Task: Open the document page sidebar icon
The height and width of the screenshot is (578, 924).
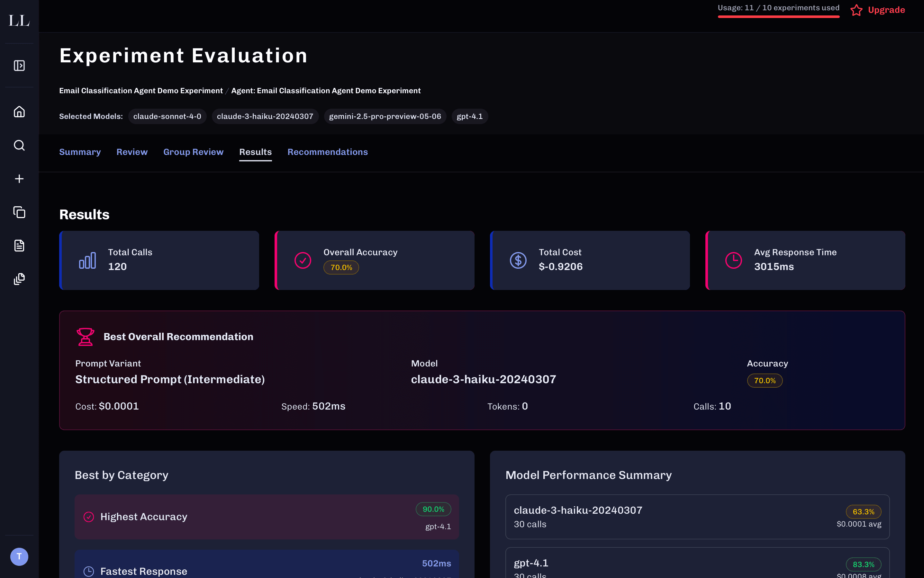Action: coord(19,245)
